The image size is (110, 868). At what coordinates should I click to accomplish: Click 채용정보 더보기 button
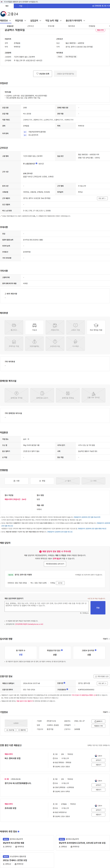tap(99, 726)
